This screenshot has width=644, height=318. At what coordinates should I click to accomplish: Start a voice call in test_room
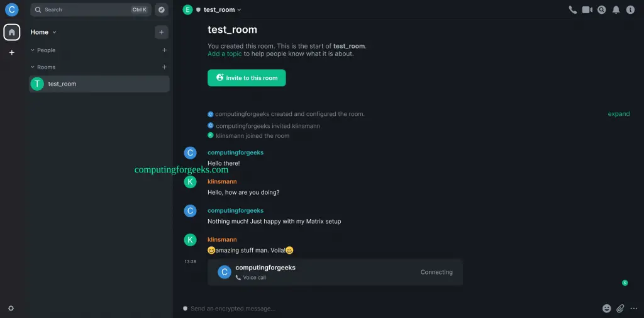572,10
